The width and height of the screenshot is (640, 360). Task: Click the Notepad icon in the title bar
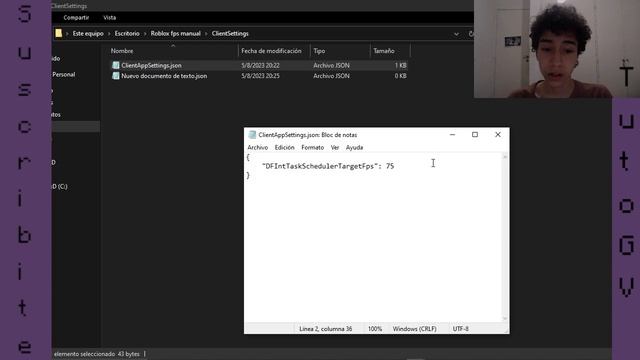[x=252, y=135]
